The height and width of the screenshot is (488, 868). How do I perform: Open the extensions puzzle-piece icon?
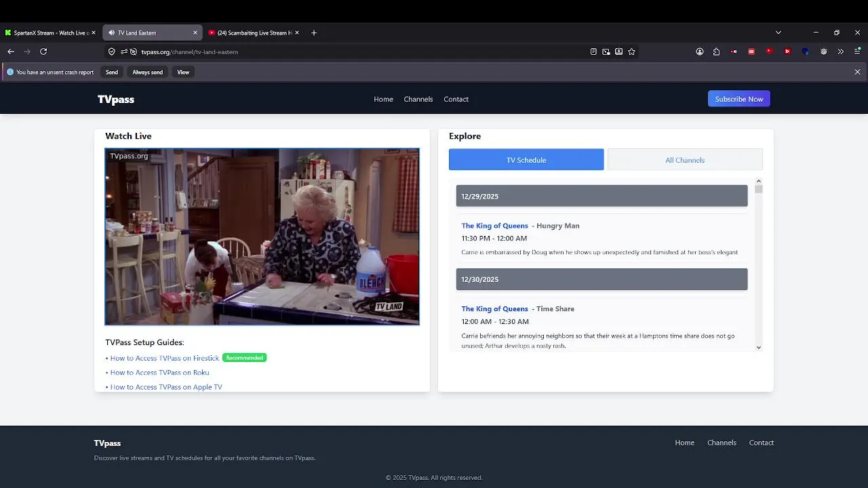(x=717, y=52)
